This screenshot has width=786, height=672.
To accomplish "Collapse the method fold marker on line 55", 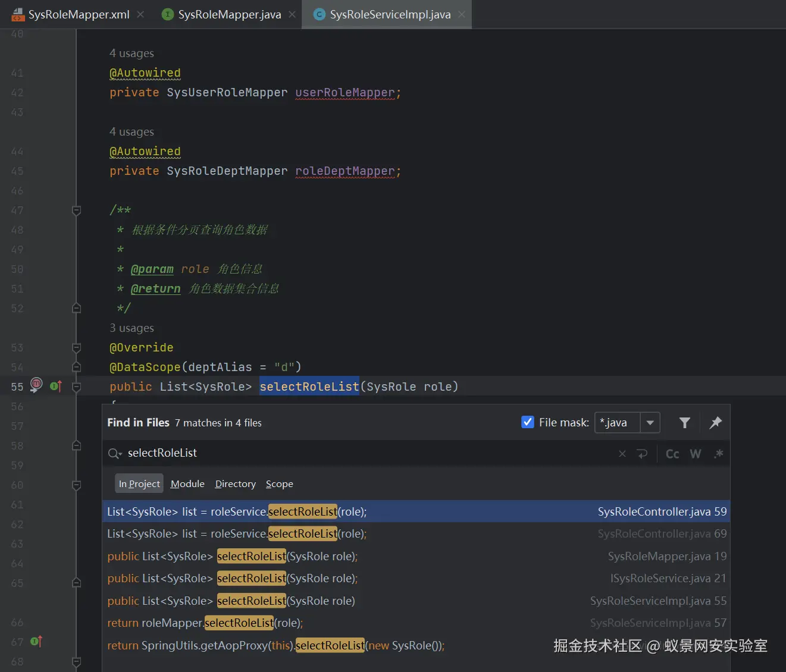I will tap(77, 387).
